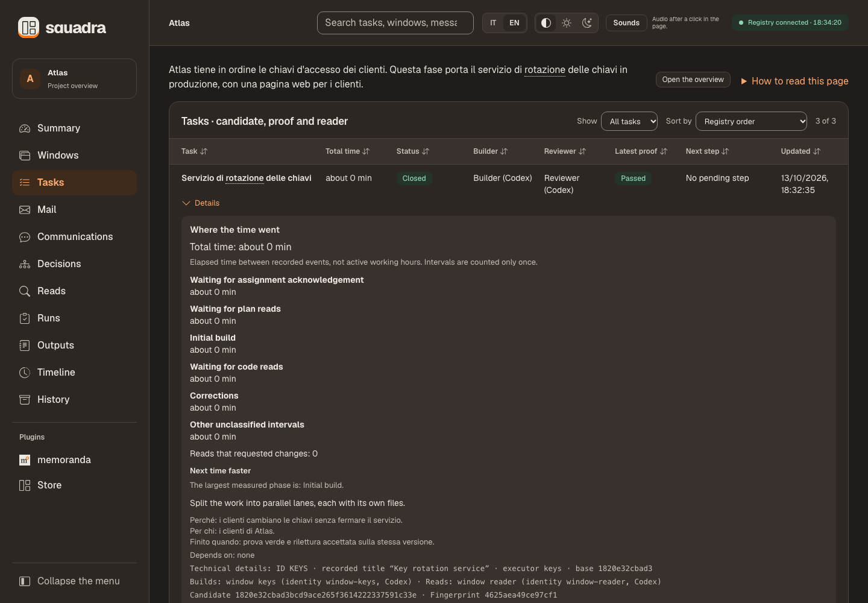Switch interface language to EN
Viewport: 868px width, 603px height.
tap(514, 23)
